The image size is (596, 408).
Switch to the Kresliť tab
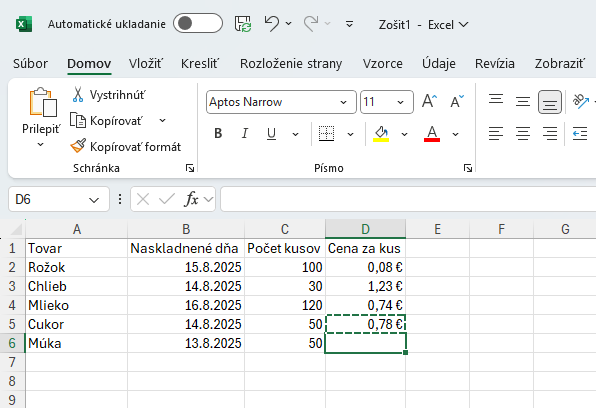pyautogui.click(x=200, y=63)
